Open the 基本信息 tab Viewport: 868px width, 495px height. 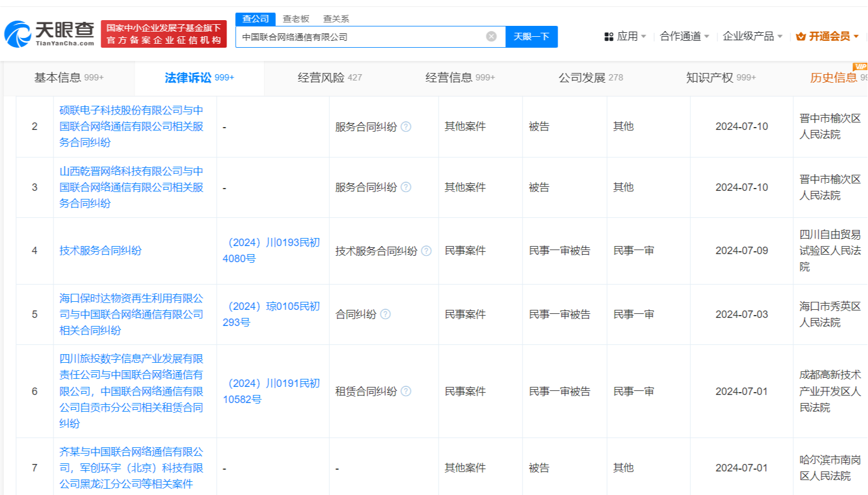69,78
